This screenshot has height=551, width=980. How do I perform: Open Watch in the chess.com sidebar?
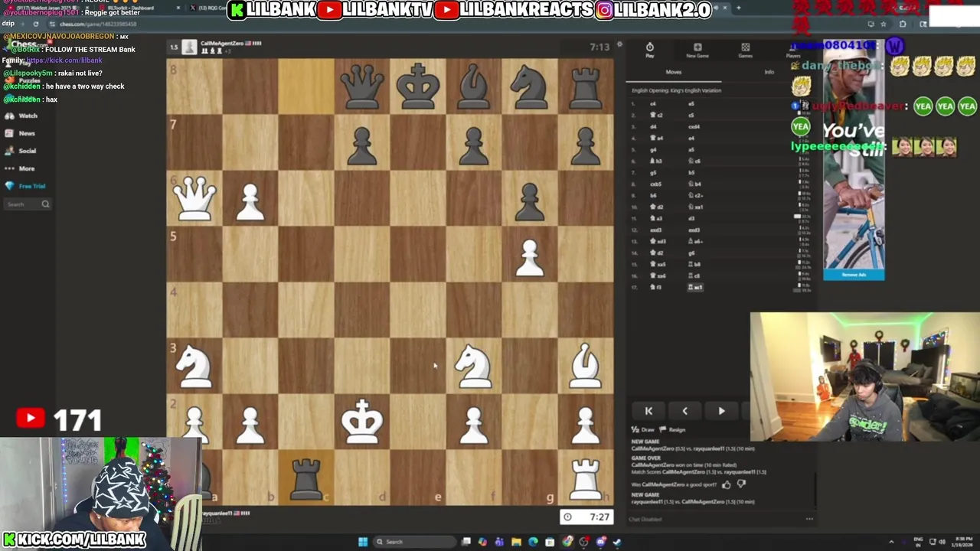pyautogui.click(x=21, y=116)
